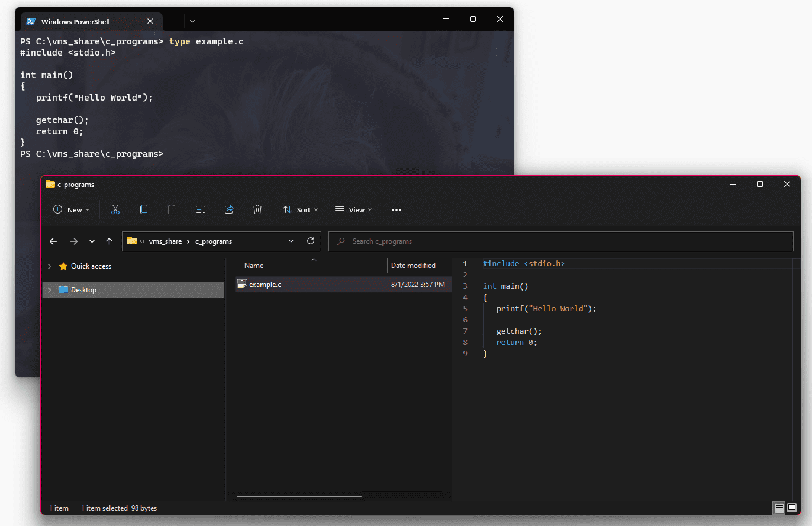The image size is (812, 526).
Task: Open the View layout menu
Action: pyautogui.click(x=353, y=209)
